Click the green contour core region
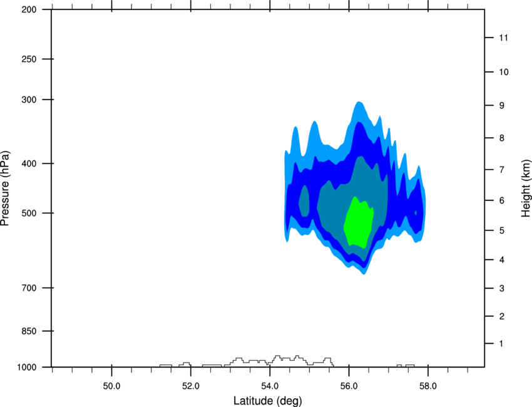 [x=358, y=222]
